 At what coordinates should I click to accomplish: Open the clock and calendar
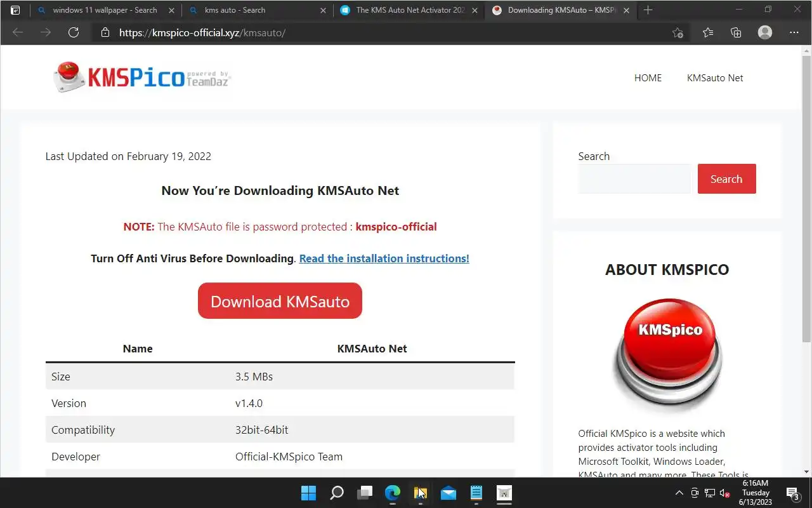pyautogui.click(x=756, y=493)
